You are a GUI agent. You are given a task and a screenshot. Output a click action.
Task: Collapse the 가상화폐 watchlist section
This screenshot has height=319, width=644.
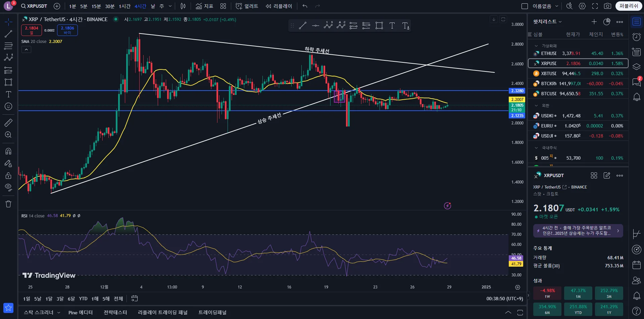click(x=536, y=46)
